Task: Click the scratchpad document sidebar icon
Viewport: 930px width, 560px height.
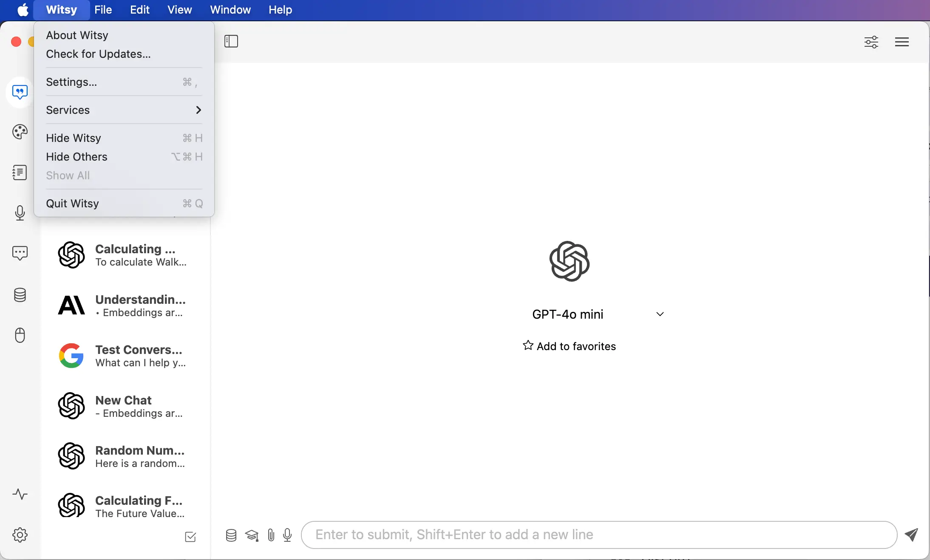Action: coord(20,173)
